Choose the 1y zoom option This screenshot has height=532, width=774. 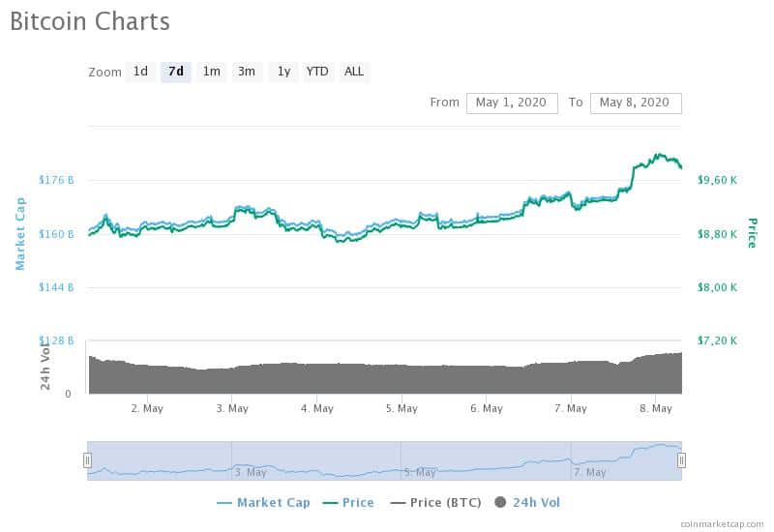pyautogui.click(x=283, y=72)
